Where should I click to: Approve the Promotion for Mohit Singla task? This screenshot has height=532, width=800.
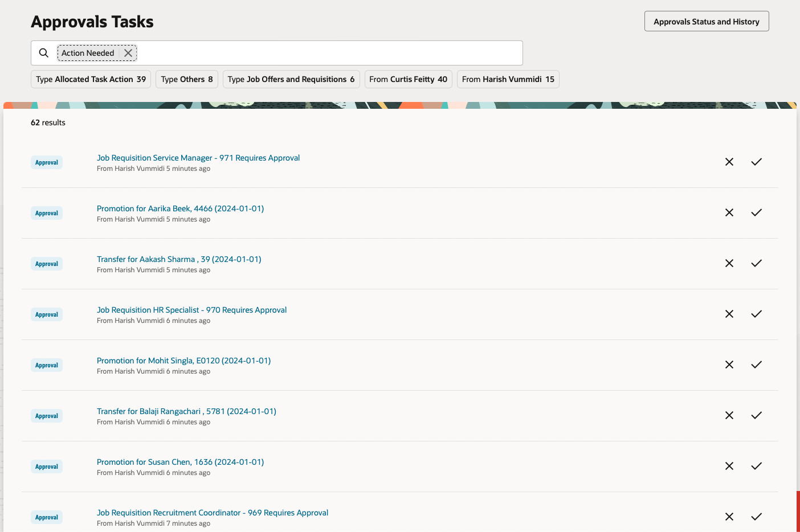[x=756, y=365]
